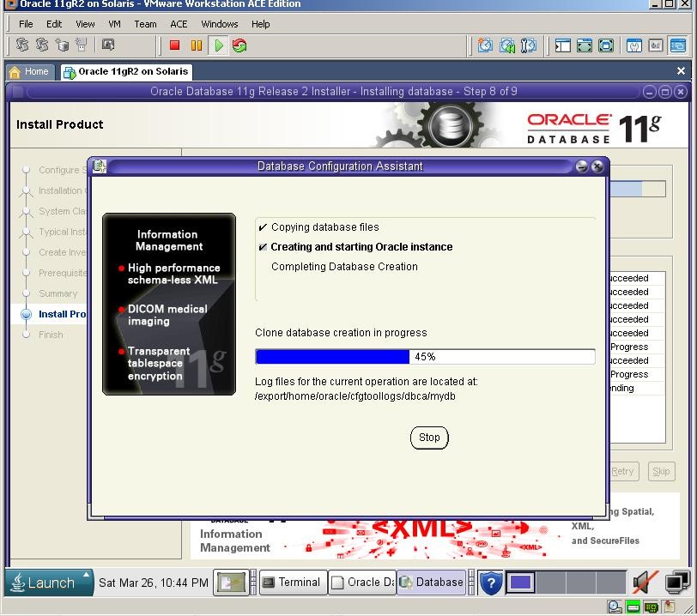
Task: Toggle the sidebar visibility
Action: [x=564, y=45]
